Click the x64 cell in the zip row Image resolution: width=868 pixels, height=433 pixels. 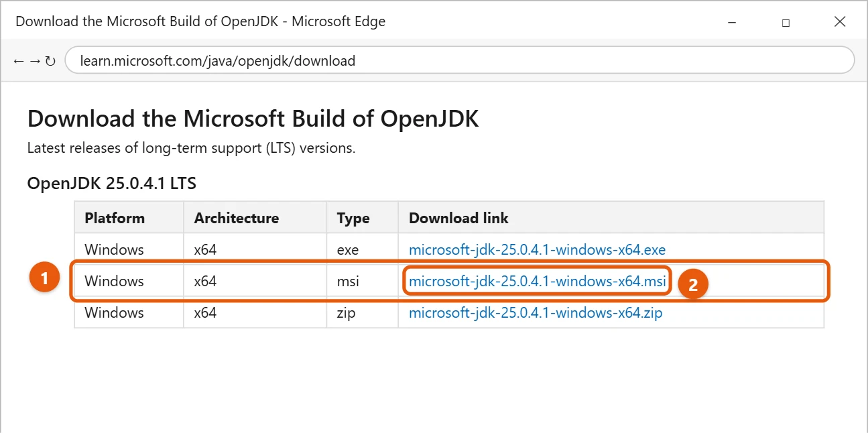click(255, 312)
